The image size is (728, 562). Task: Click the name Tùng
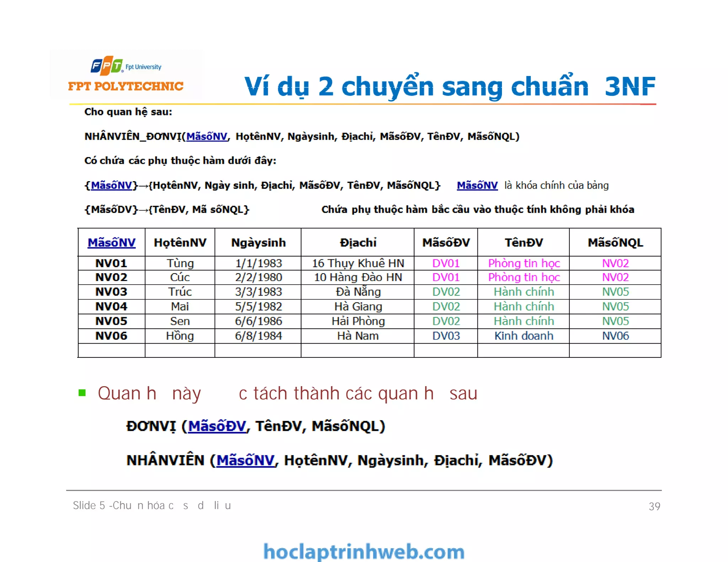(x=180, y=263)
